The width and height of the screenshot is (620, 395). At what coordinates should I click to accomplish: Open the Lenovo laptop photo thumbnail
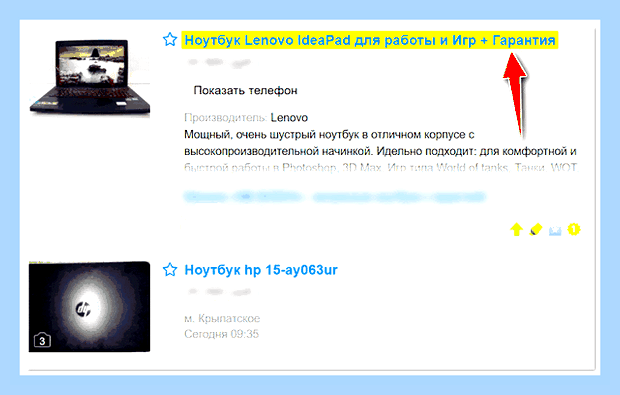point(90,77)
